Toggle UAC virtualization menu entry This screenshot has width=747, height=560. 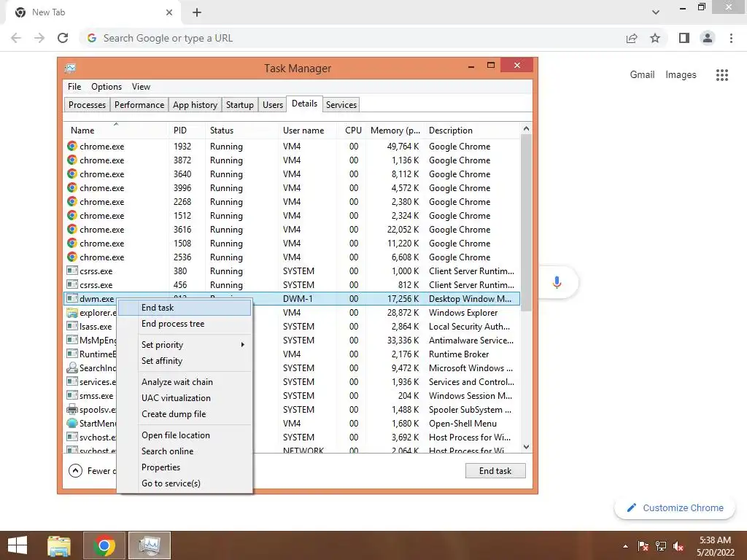pyautogui.click(x=185, y=398)
